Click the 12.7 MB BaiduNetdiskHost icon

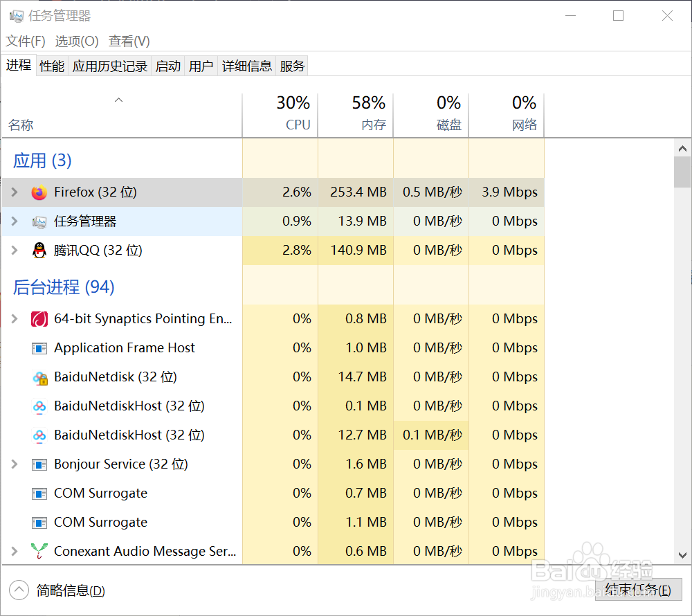click(39, 435)
